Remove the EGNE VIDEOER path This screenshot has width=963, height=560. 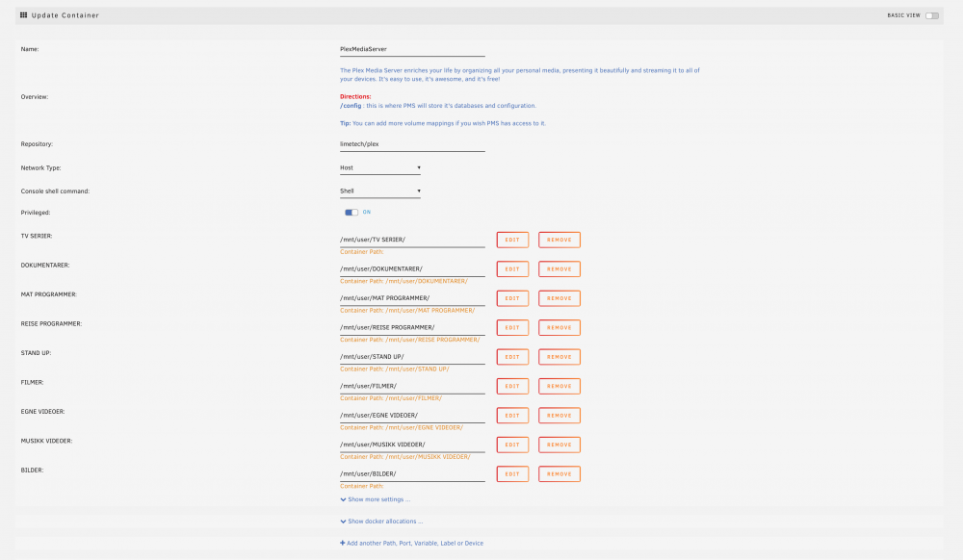tap(559, 416)
